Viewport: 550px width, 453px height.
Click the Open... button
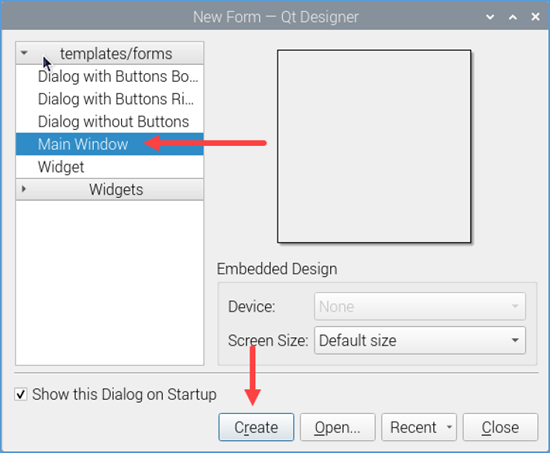point(337,427)
